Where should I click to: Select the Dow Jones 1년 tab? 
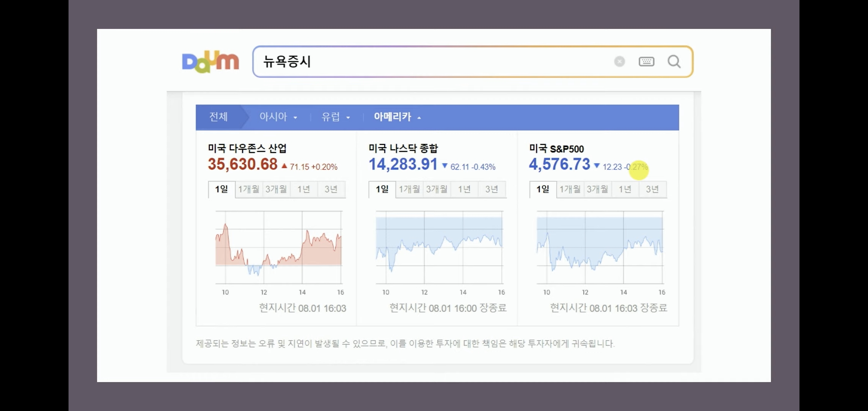303,189
